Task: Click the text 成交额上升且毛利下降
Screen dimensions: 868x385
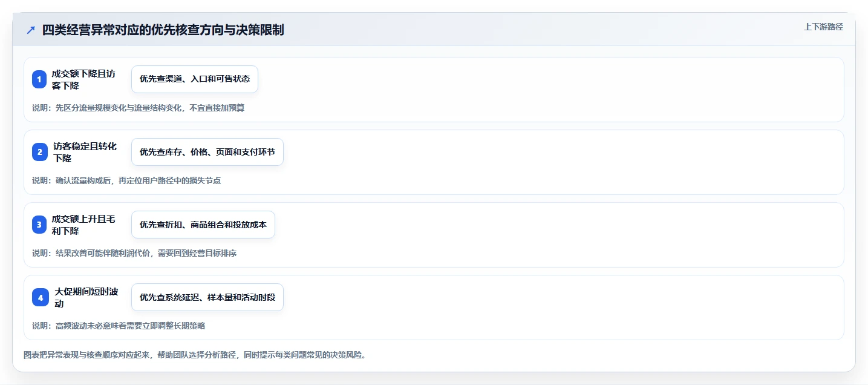Action: pyautogui.click(x=83, y=225)
